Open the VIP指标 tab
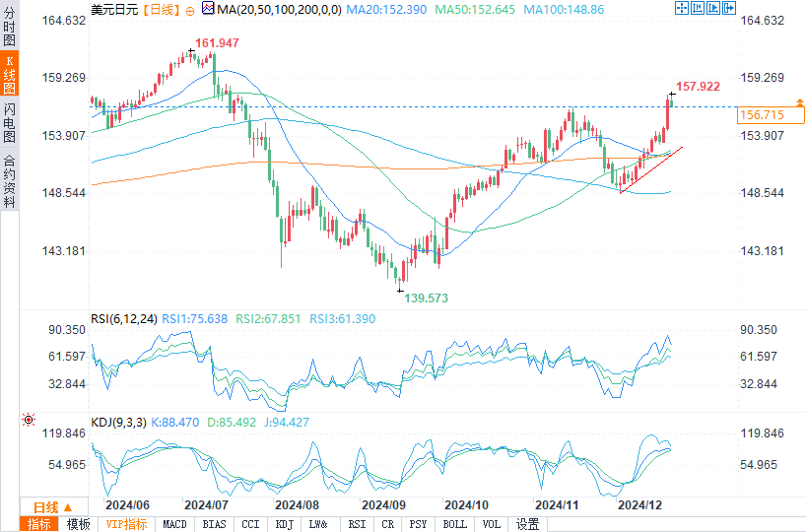Viewport: 806px width, 532px height. click(x=126, y=524)
